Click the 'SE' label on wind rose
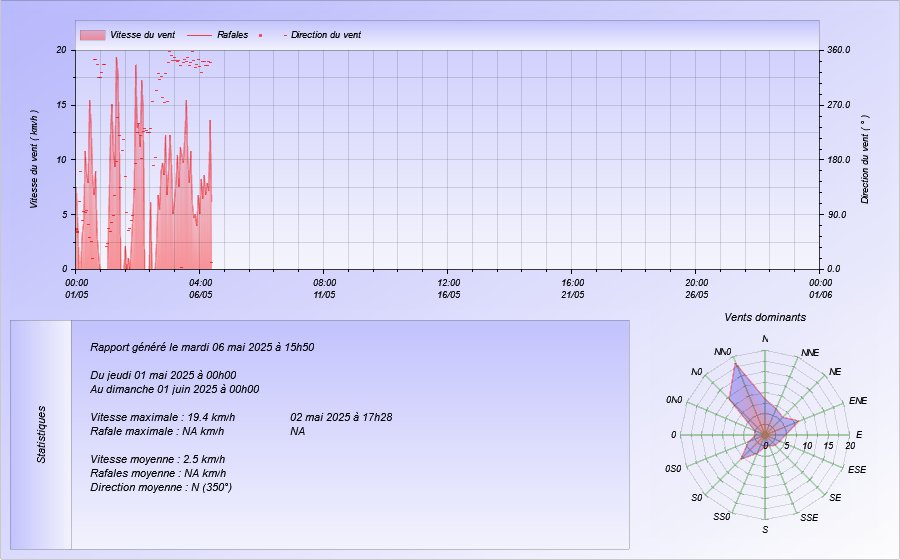The image size is (900, 560). [x=835, y=497]
